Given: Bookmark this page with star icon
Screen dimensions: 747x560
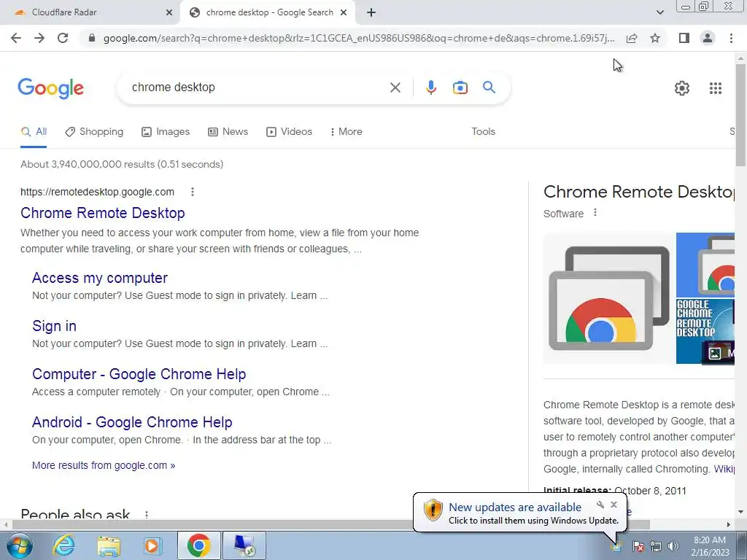Looking at the screenshot, I should [x=655, y=38].
